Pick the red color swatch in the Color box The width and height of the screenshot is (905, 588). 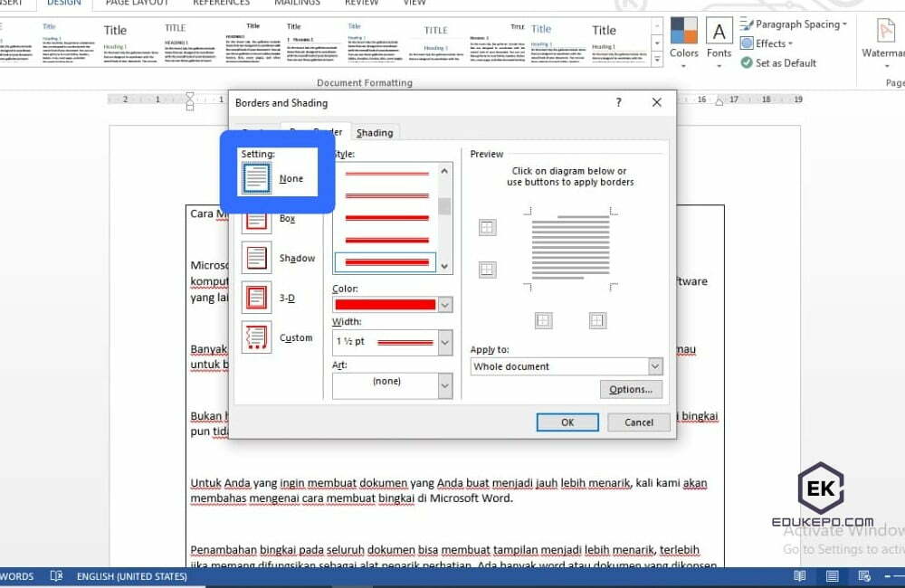[386, 304]
